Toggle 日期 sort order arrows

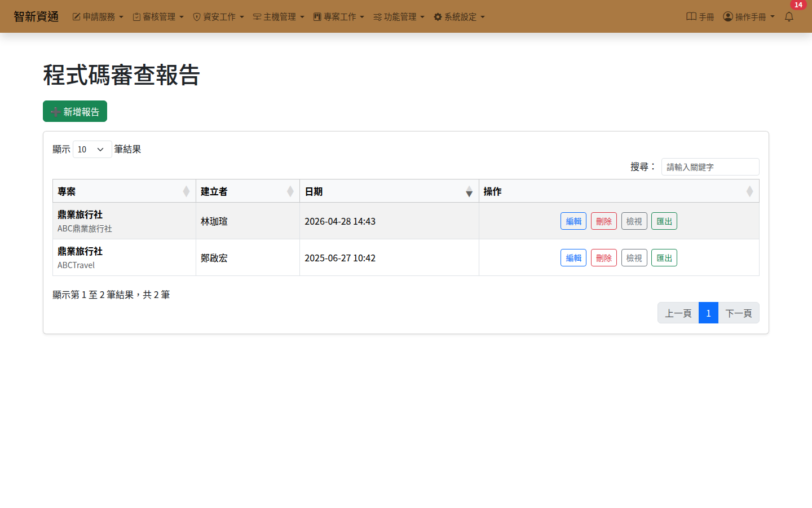pos(469,191)
